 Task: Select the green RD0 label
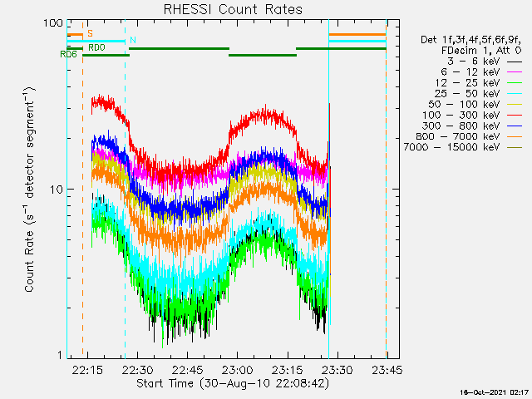[x=96, y=48]
